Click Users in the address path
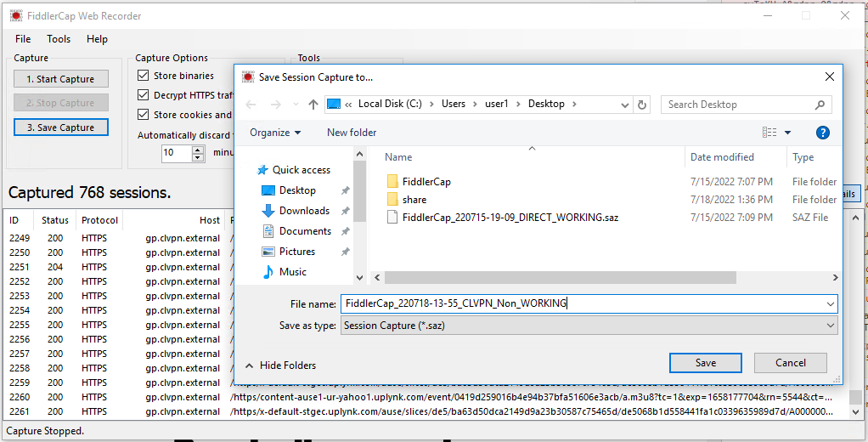 click(x=454, y=105)
